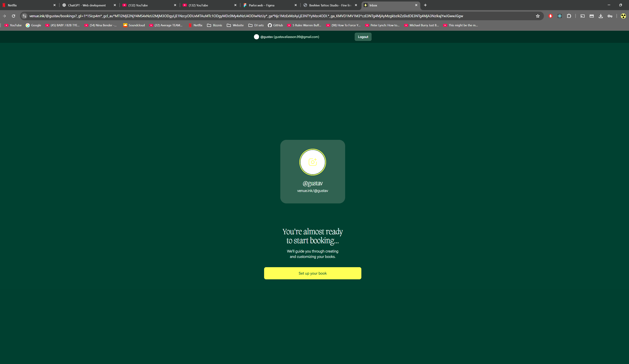Viewport: 629px width, 364px height.
Task: Click the Set up your book button
Action: (x=313, y=273)
